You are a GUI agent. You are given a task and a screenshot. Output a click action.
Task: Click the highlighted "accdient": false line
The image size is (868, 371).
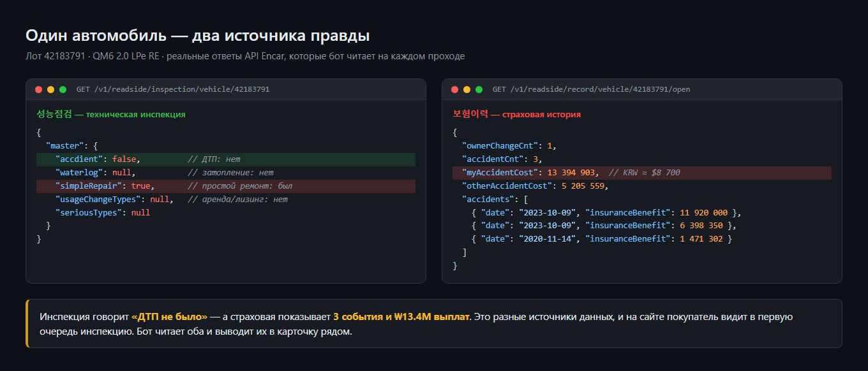click(226, 159)
